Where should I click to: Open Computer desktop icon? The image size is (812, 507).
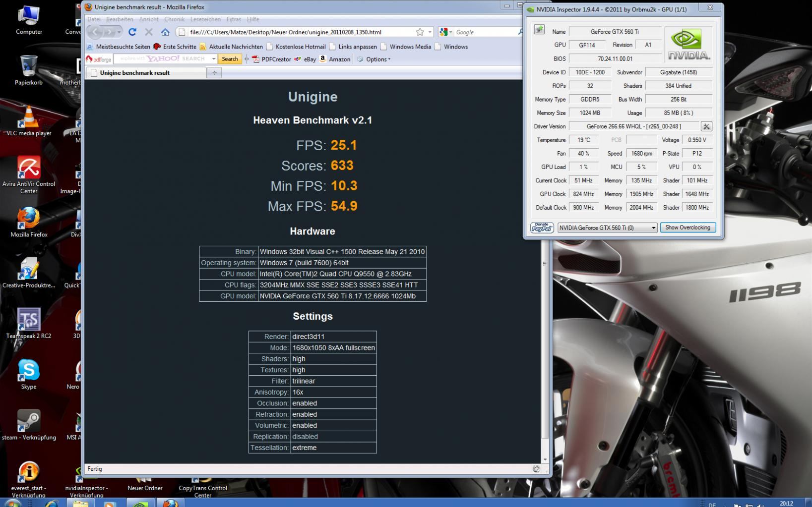tap(29, 20)
